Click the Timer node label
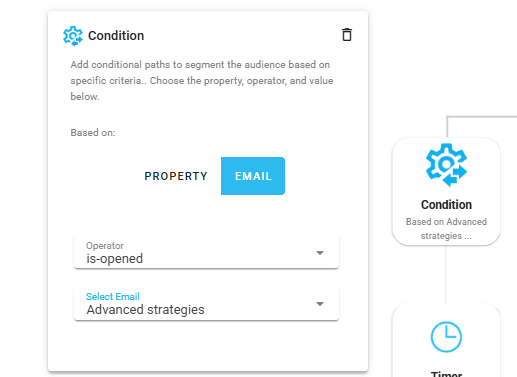517x377 pixels. (x=446, y=374)
